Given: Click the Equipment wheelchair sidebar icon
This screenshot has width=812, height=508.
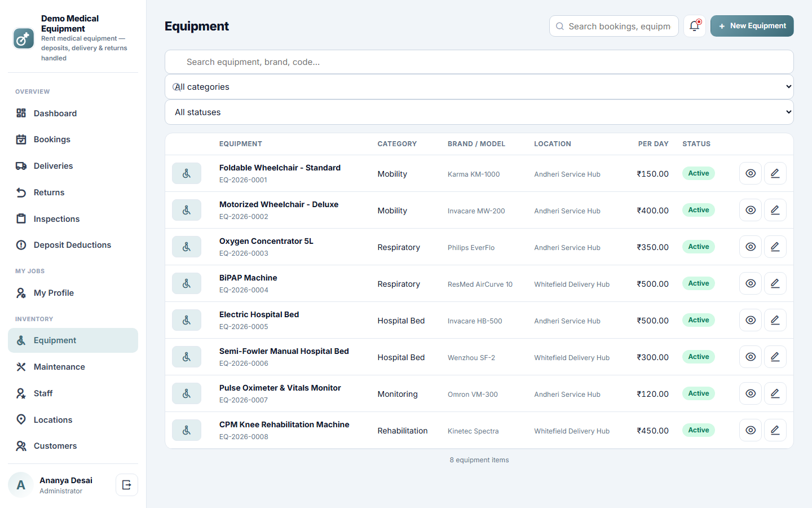Looking at the screenshot, I should point(21,340).
